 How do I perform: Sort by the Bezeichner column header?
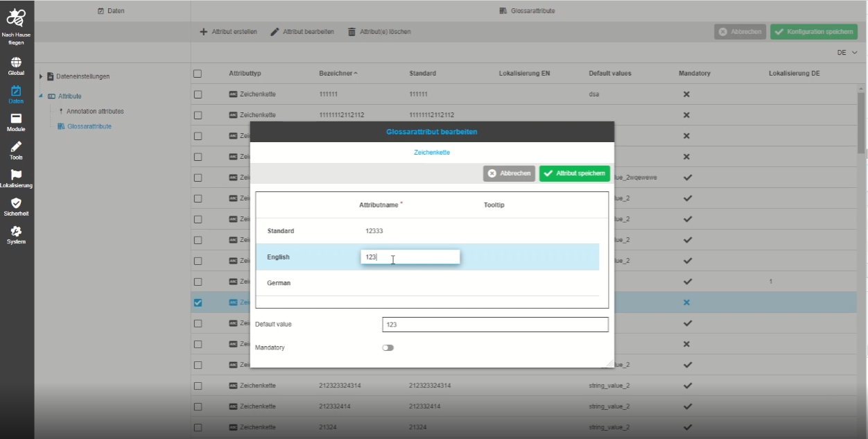click(x=338, y=74)
